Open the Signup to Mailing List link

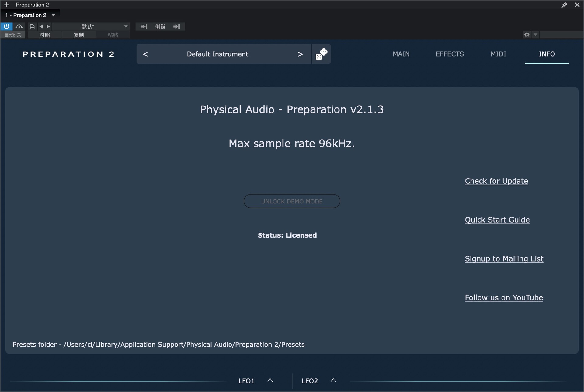pyautogui.click(x=504, y=259)
